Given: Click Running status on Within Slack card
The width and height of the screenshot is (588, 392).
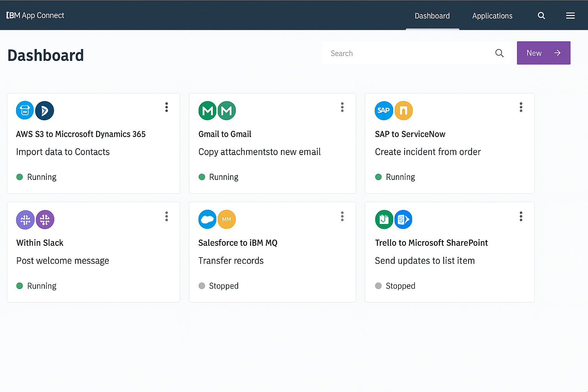Looking at the screenshot, I should pyautogui.click(x=36, y=286).
